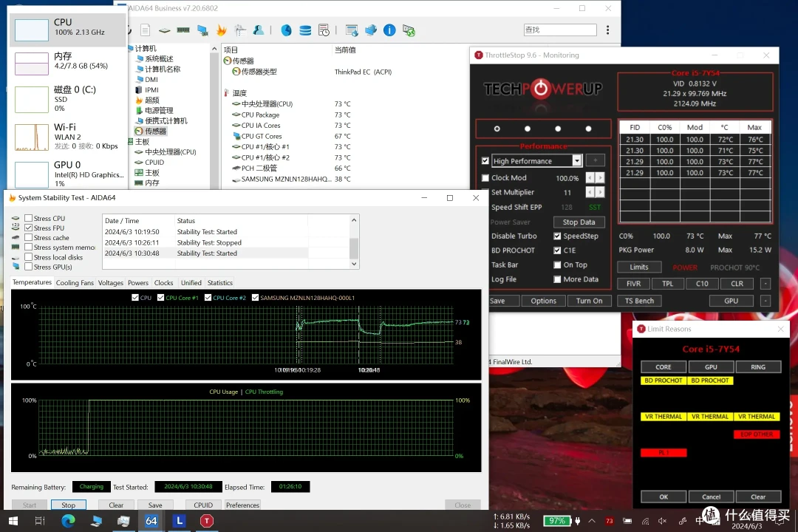
Task: Switch to Cooling Fans tab
Action: click(75, 282)
